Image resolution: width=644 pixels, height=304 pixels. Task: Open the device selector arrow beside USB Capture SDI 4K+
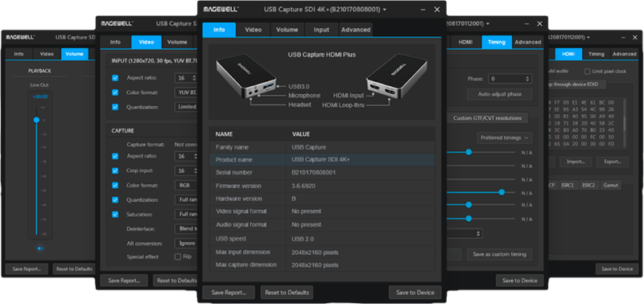coord(385,10)
